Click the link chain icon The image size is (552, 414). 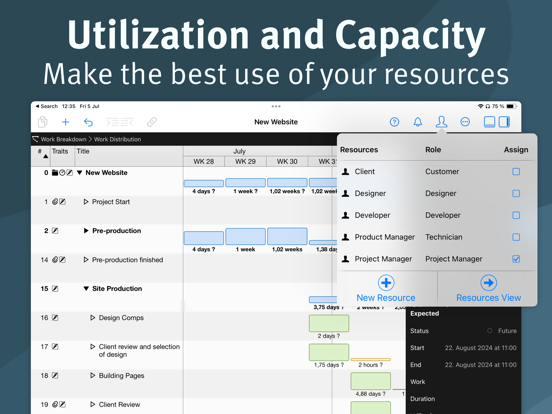152,122
